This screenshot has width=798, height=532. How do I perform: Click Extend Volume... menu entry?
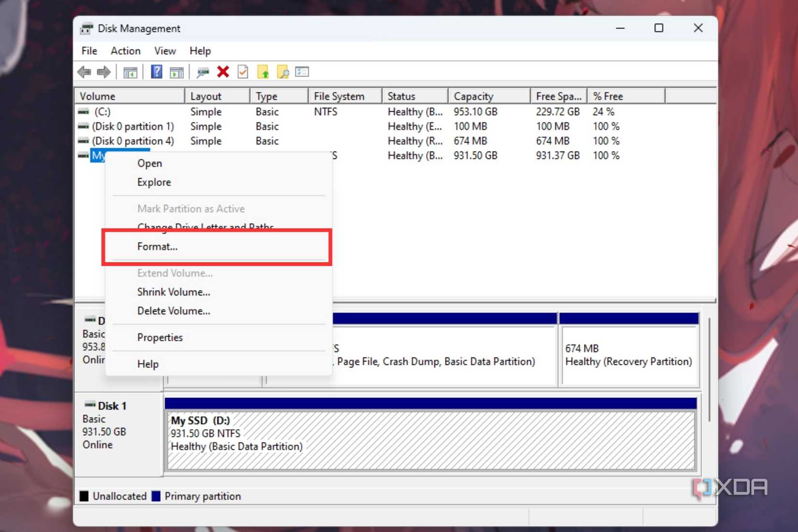point(219,273)
